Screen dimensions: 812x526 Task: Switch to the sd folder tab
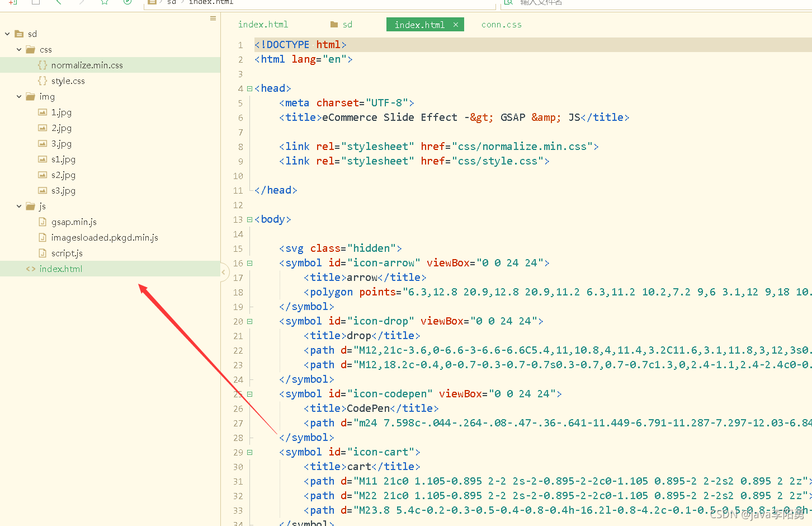(341, 25)
